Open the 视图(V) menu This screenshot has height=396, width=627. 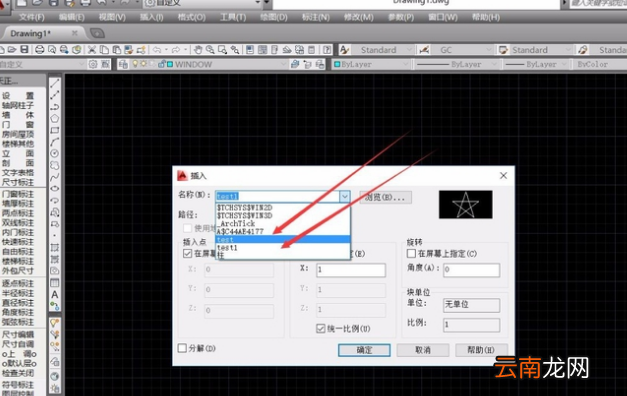click(112, 18)
